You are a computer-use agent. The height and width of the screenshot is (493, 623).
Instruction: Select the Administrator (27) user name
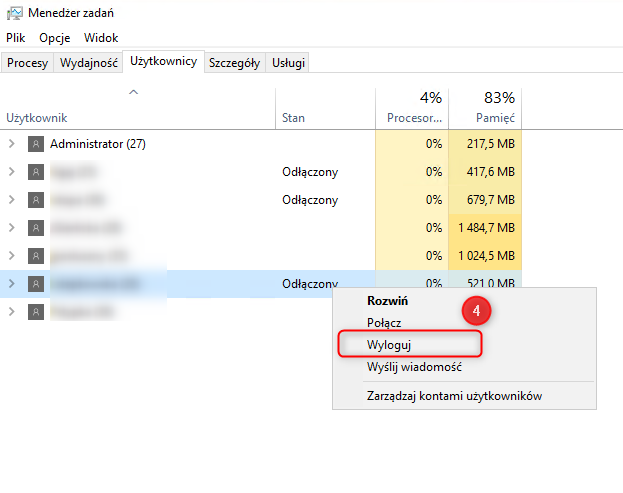coord(98,144)
